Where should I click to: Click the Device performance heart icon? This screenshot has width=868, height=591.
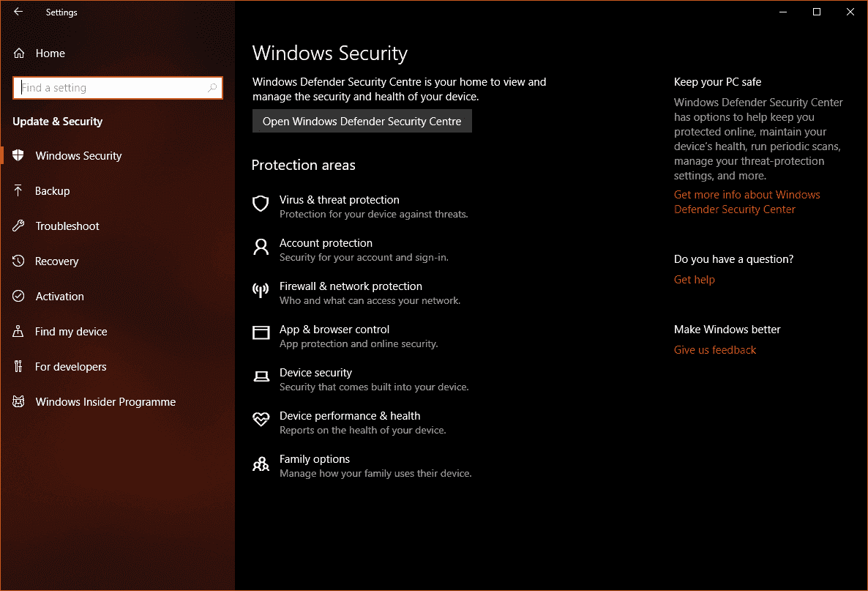click(261, 420)
